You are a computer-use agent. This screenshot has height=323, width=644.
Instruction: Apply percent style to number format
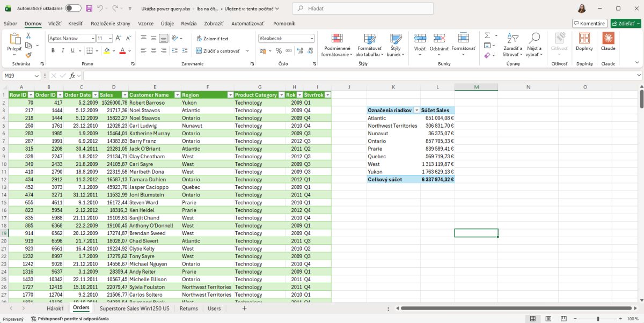(x=279, y=51)
